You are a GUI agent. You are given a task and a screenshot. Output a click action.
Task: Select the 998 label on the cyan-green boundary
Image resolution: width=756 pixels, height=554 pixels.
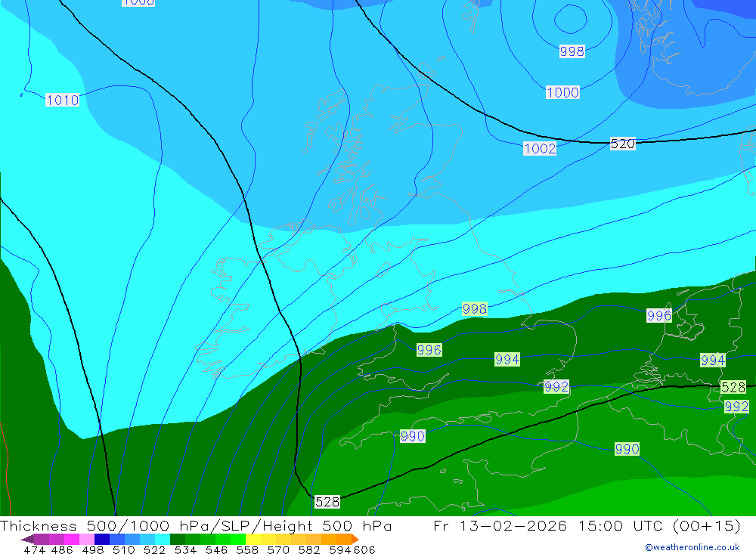coord(475,308)
